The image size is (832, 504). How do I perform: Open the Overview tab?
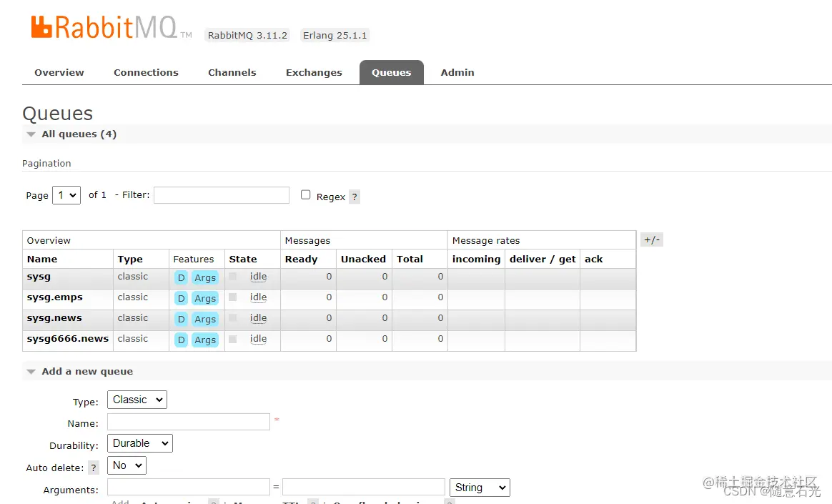[59, 73]
